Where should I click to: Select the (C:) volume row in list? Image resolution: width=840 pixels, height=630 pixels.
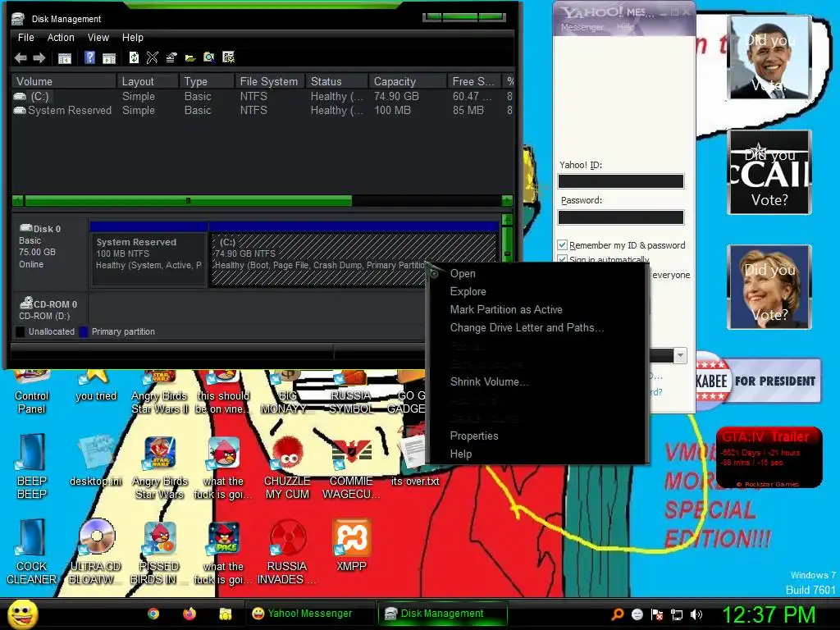pos(262,97)
